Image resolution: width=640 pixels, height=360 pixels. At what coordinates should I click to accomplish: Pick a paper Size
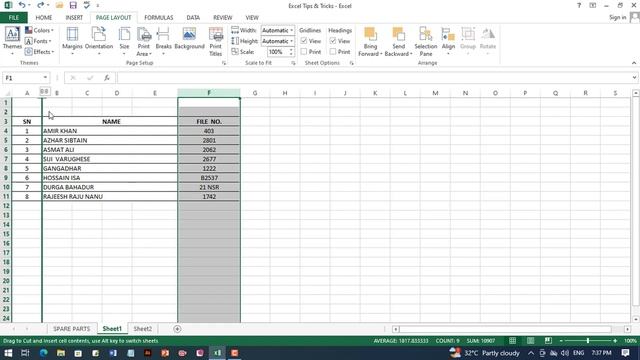pos(124,41)
